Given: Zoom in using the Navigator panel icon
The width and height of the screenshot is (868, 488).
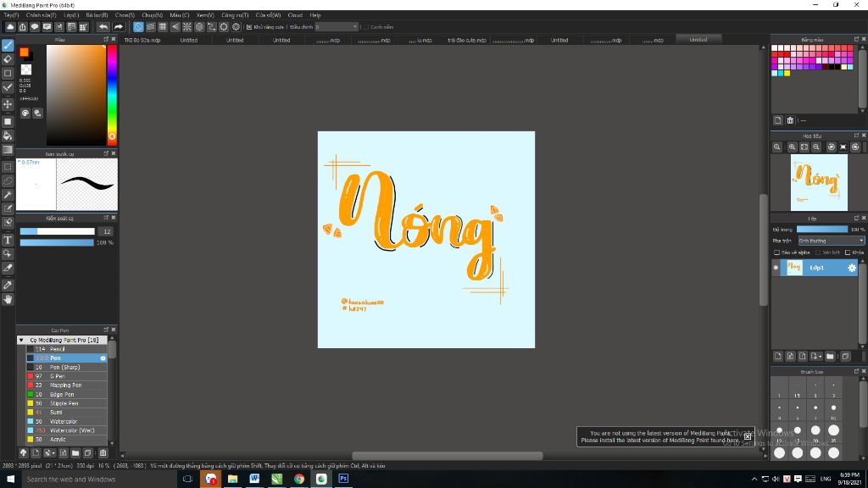Looking at the screenshot, I should (793, 147).
